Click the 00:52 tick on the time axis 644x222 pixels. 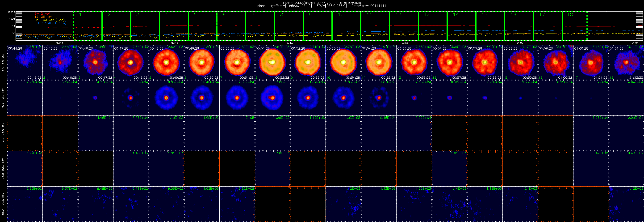pyautogui.click(x=290, y=43)
